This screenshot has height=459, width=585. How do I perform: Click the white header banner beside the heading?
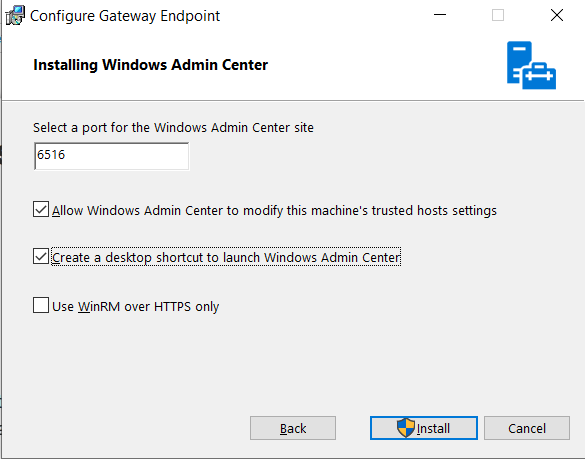[384, 65]
